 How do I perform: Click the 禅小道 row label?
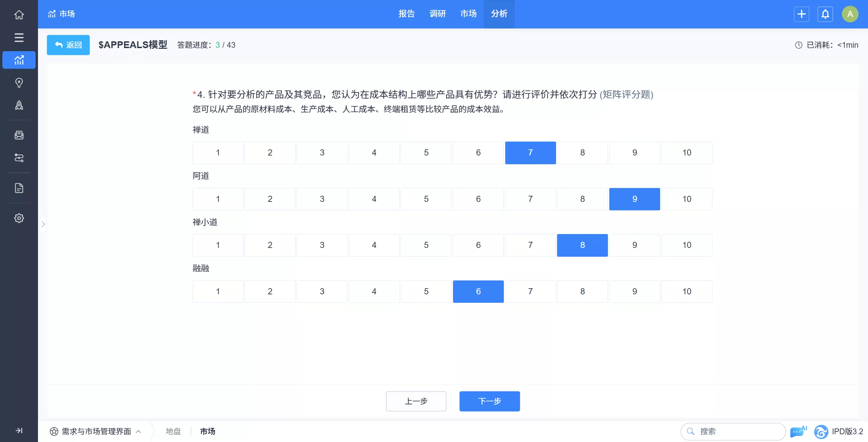[205, 222]
